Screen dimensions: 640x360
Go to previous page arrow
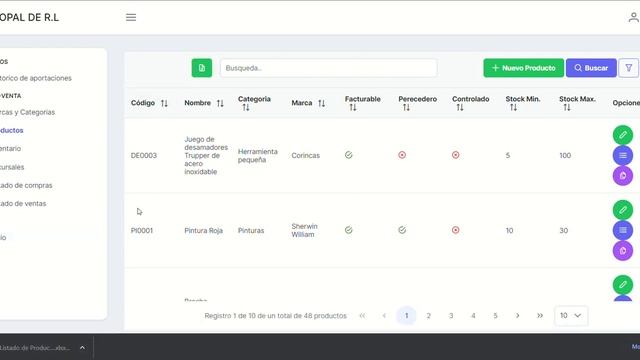[384, 316]
